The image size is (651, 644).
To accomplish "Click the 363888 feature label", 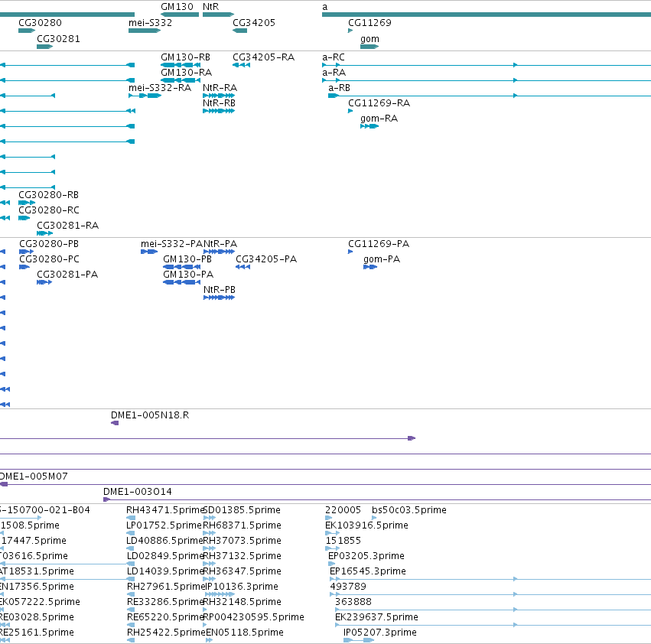I will [353, 602].
